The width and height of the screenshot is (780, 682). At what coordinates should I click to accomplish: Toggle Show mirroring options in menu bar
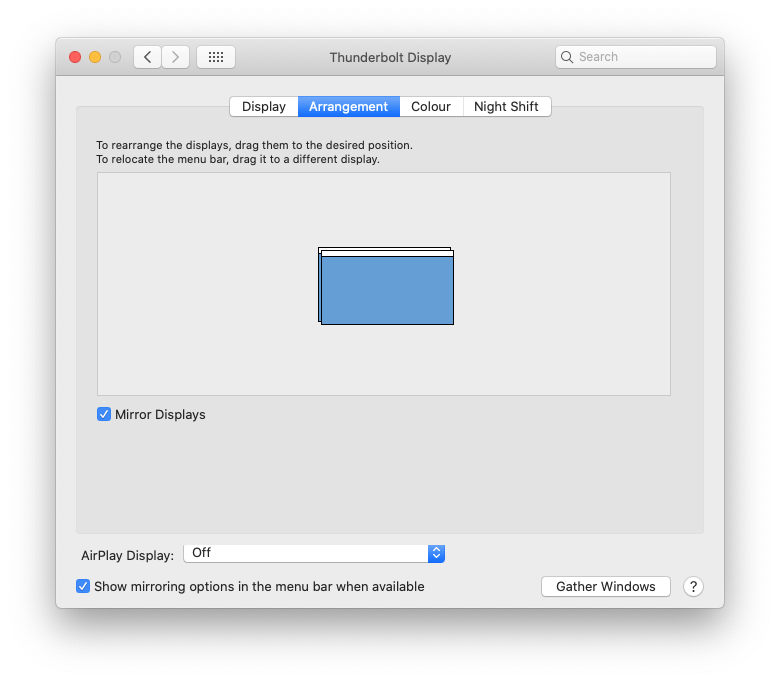83,586
